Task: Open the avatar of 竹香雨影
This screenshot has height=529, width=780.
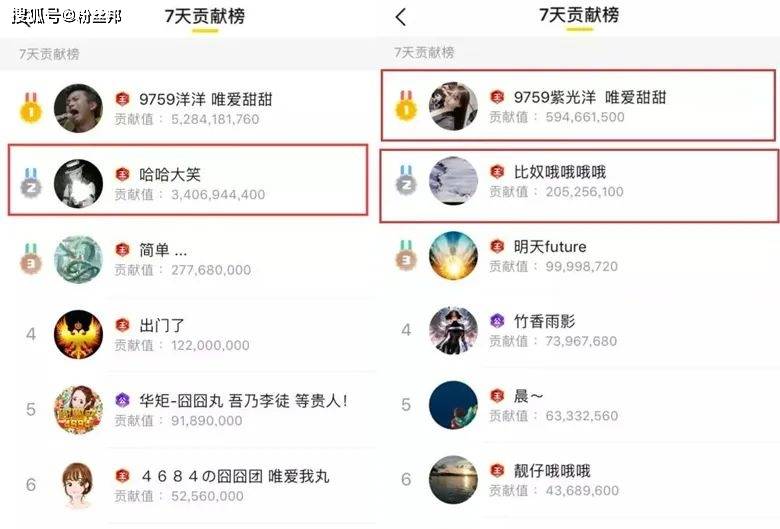Action: 453,330
